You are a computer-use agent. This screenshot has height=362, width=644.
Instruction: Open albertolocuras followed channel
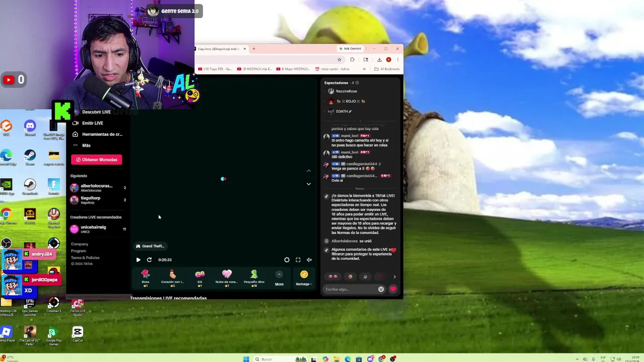[98, 188]
